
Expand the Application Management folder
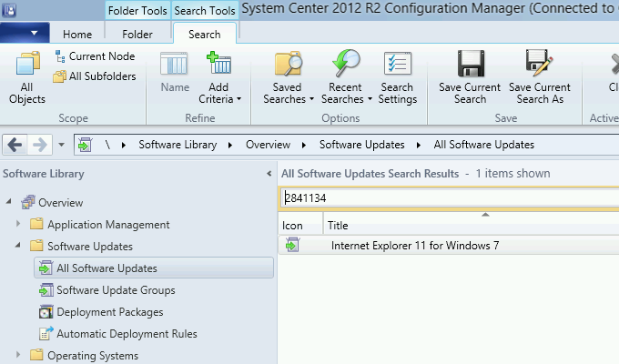pos(18,224)
